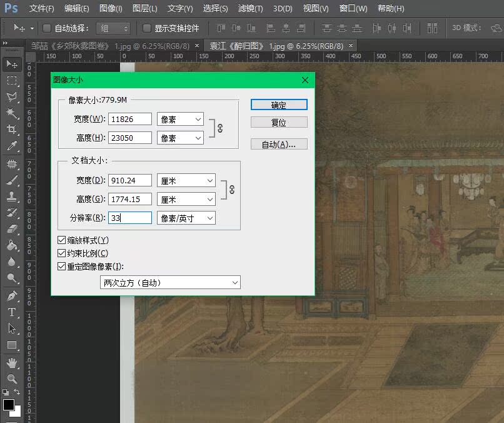This screenshot has height=423, width=504.
Task: Click the document size constrain link icon
Action: point(232,190)
